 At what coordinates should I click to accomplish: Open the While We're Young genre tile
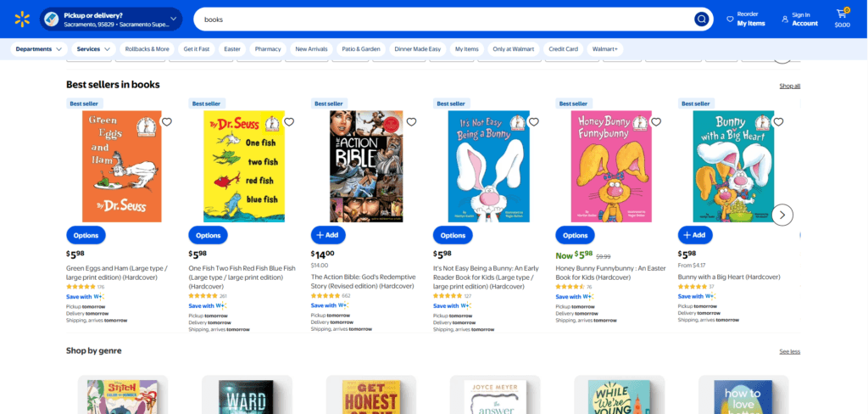(619, 394)
